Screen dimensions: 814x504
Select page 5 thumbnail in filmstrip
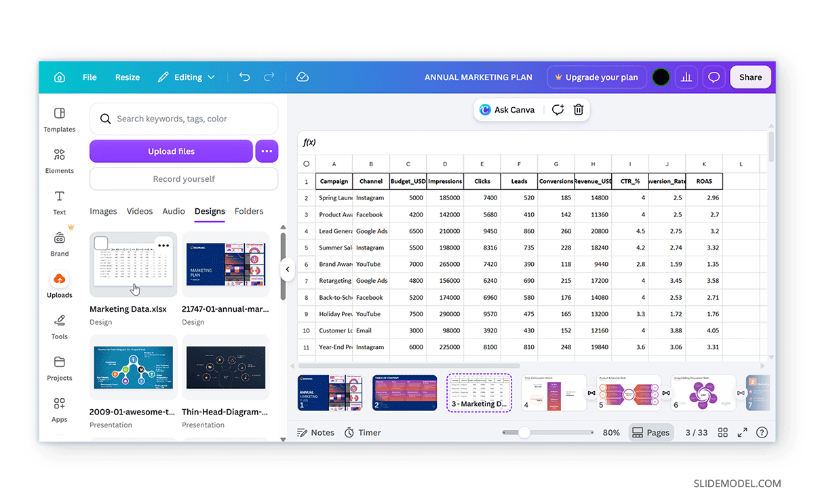pyautogui.click(x=629, y=393)
